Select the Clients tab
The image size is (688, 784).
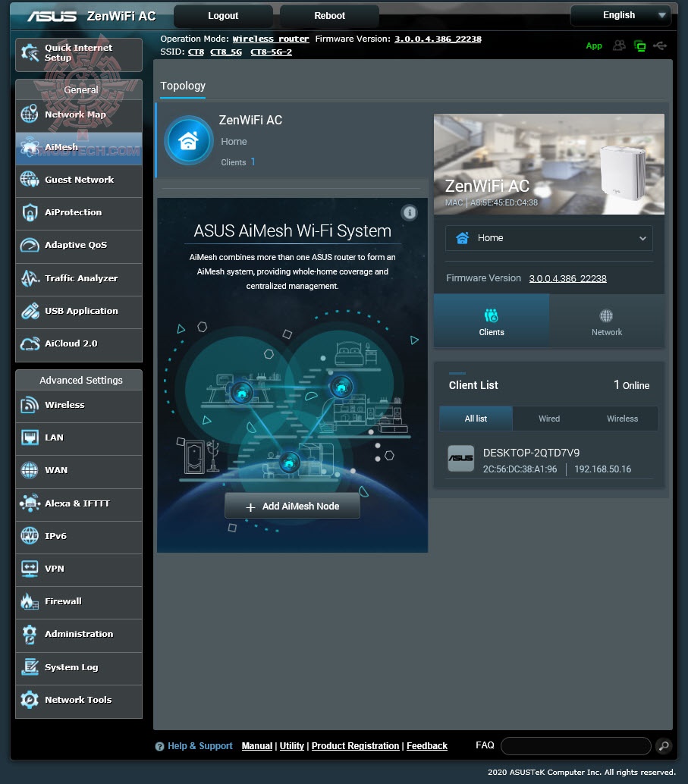492,321
